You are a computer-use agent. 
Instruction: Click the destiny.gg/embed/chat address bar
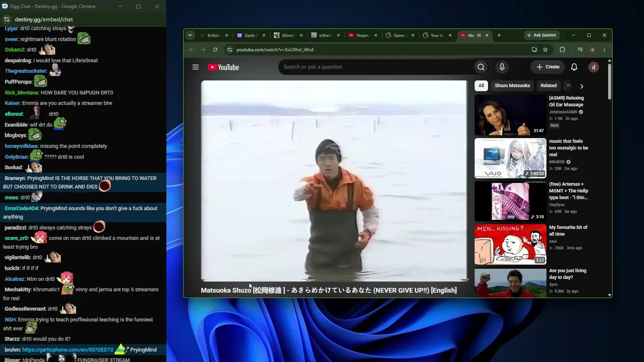(44, 19)
